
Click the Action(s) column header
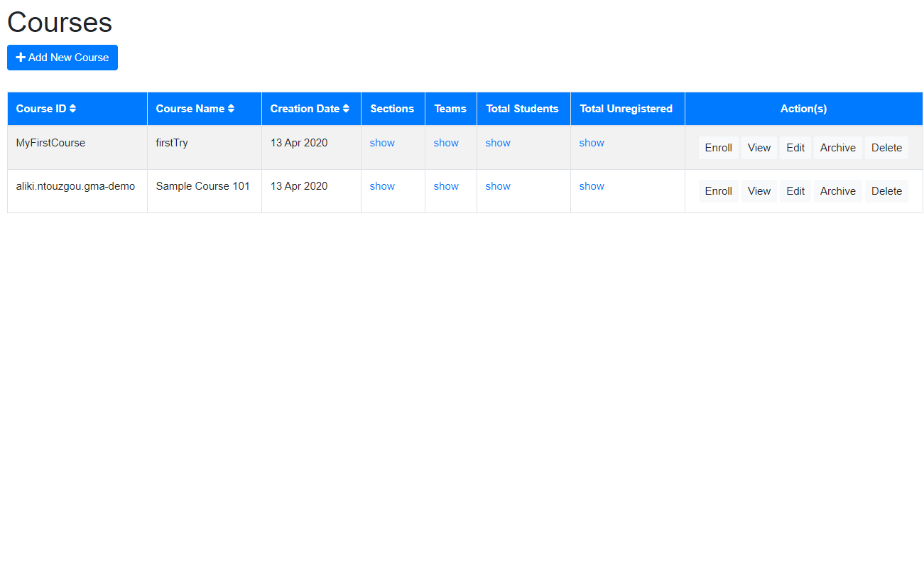[x=804, y=109]
